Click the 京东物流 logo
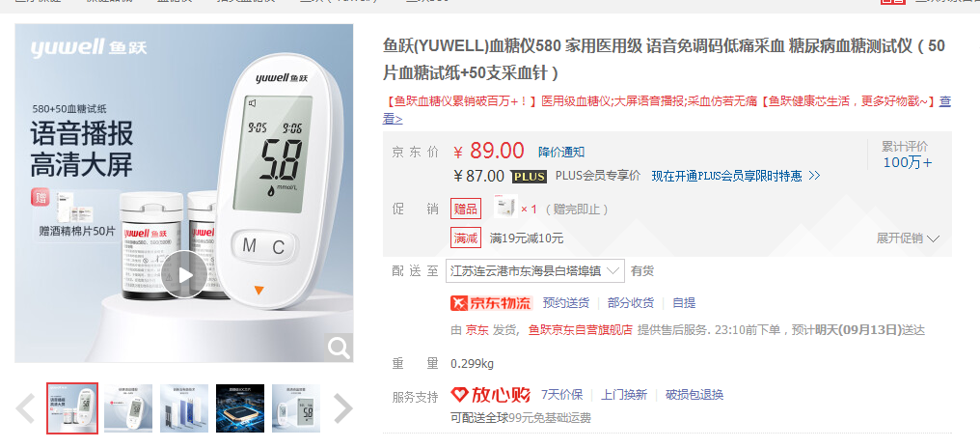The width and height of the screenshot is (980, 448). (x=491, y=303)
